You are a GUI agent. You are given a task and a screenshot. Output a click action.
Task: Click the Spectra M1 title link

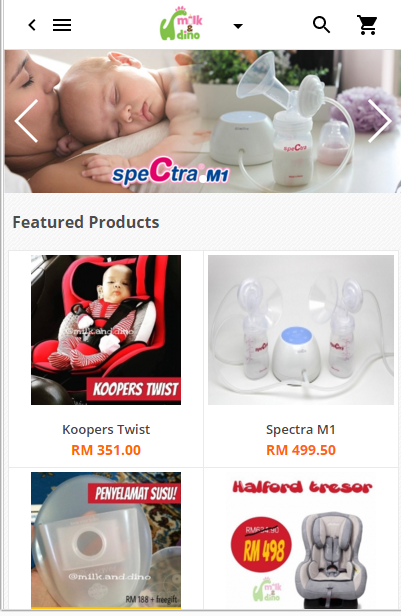click(301, 429)
